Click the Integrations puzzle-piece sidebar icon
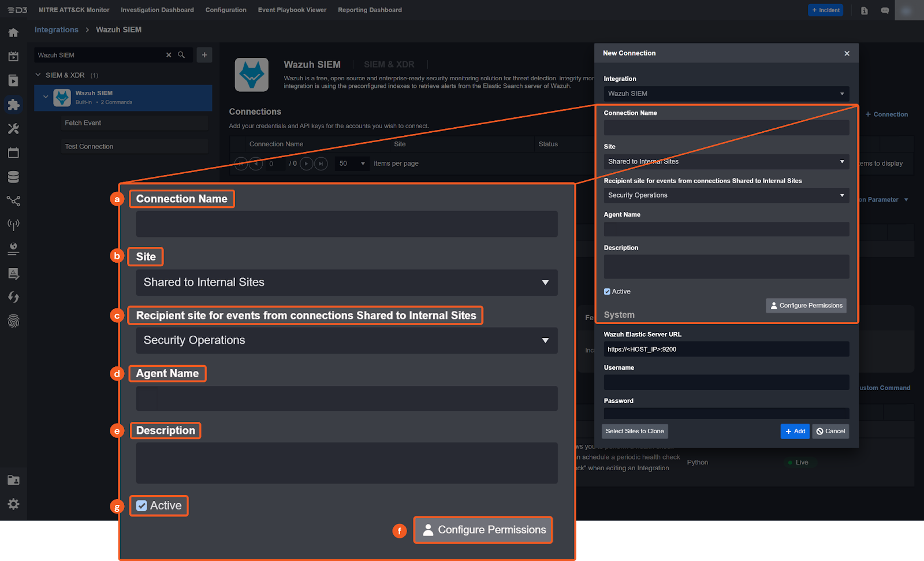 (13, 105)
